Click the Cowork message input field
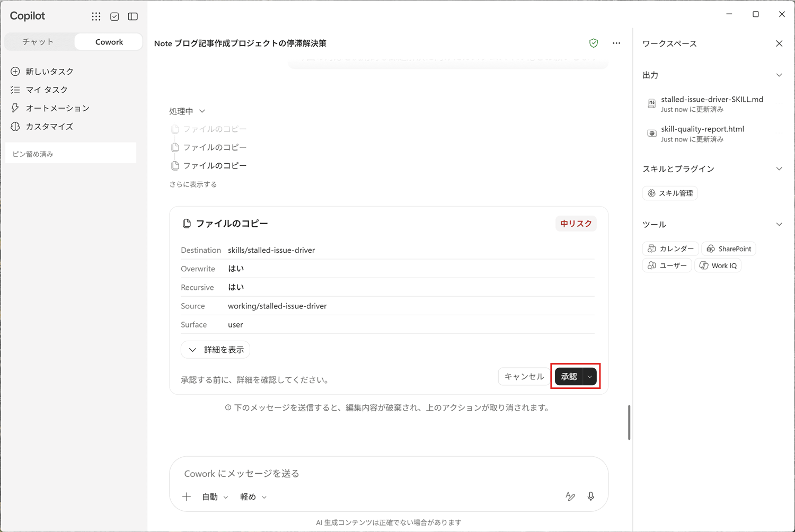This screenshot has height=532, width=795. (388, 473)
